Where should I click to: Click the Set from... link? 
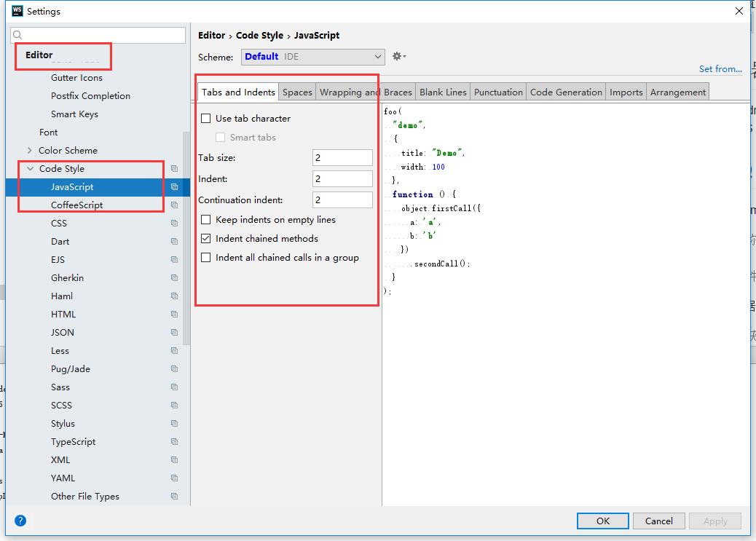click(720, 69)
